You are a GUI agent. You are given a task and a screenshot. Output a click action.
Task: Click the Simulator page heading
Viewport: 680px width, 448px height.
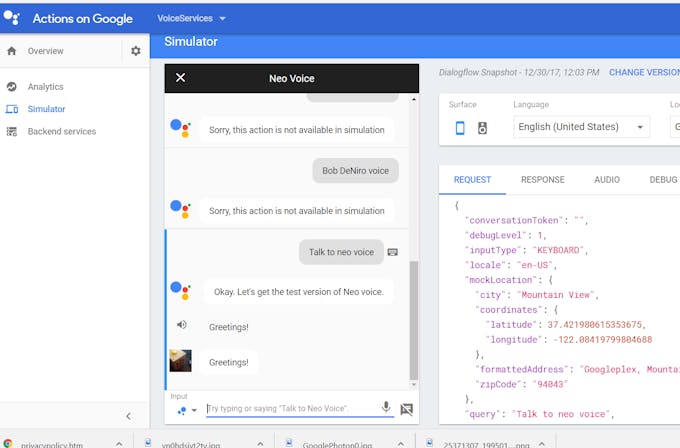[x=191, y=42]
